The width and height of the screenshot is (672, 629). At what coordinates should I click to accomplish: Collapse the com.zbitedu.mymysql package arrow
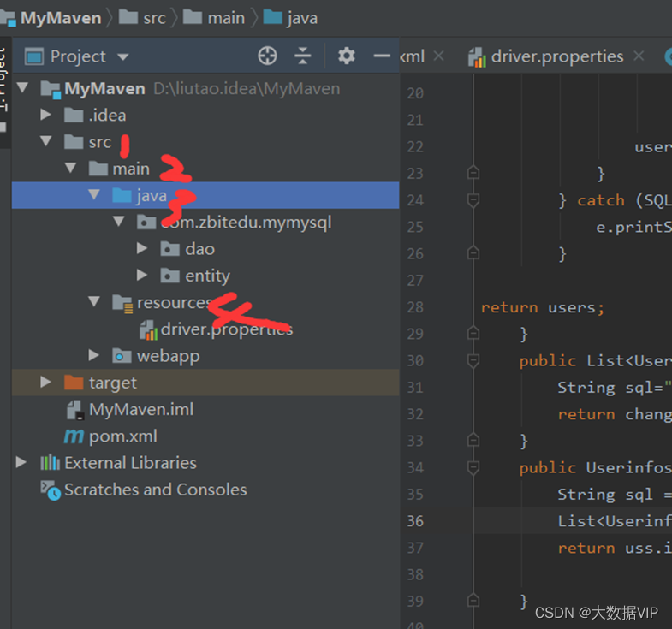(118, 222)
